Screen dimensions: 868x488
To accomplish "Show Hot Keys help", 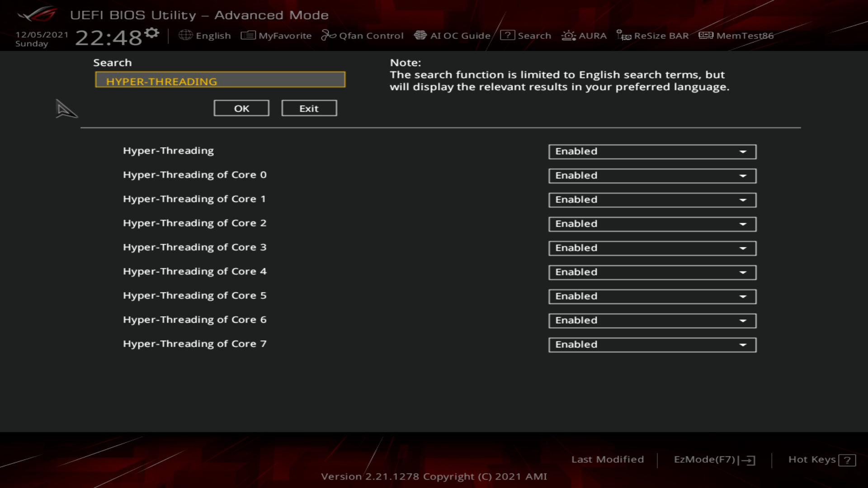I will [821, 460].
